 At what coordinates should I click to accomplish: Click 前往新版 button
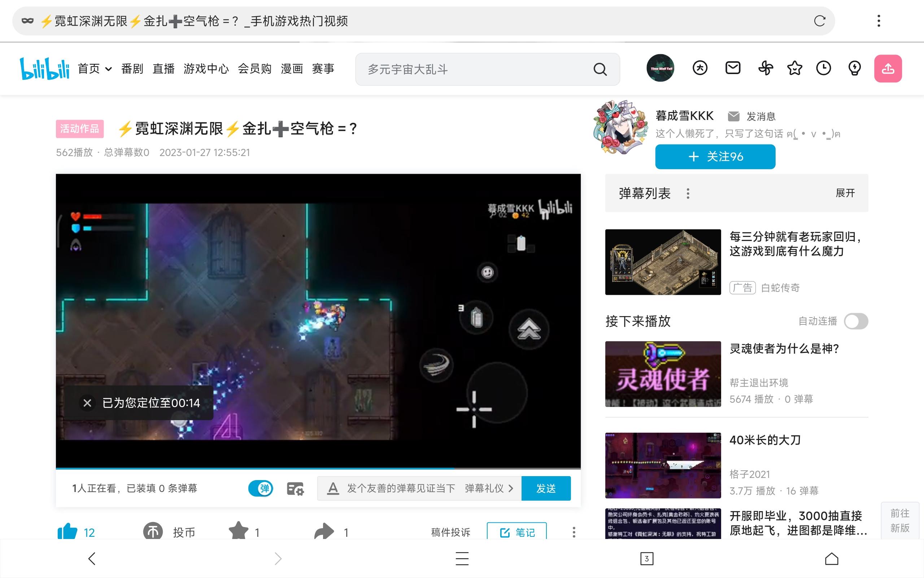coord(900,521)
